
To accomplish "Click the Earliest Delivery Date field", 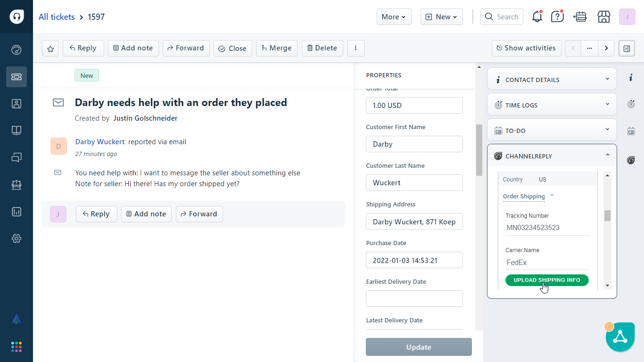I will (x=414, y=298).
